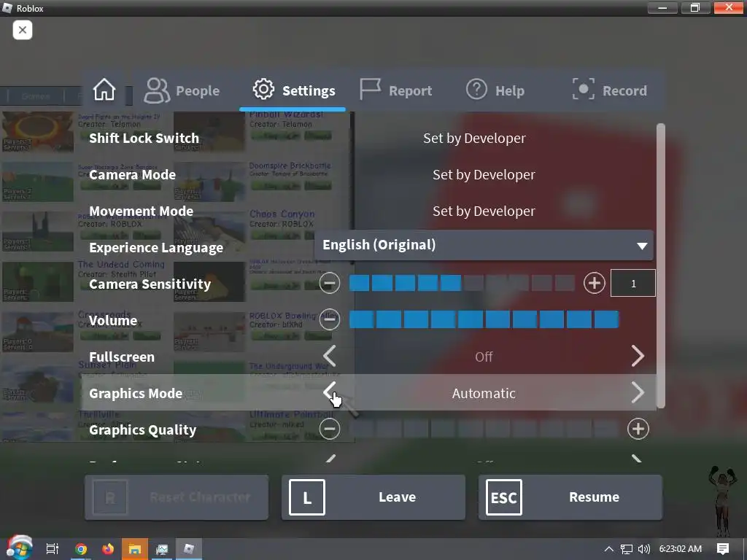This screenshot has width=747, height=560.
Task: Click the Fullscreen 'Off' value
Action: 484,357
